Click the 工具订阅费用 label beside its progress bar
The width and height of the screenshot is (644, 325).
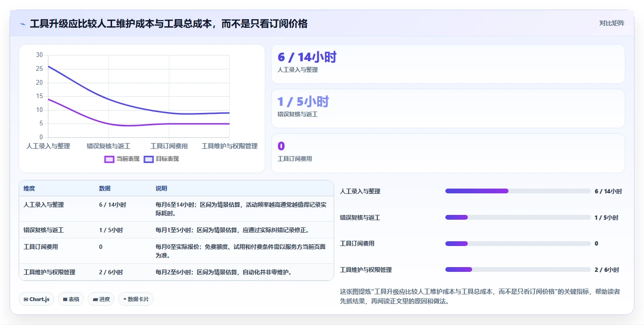point(357,244)
